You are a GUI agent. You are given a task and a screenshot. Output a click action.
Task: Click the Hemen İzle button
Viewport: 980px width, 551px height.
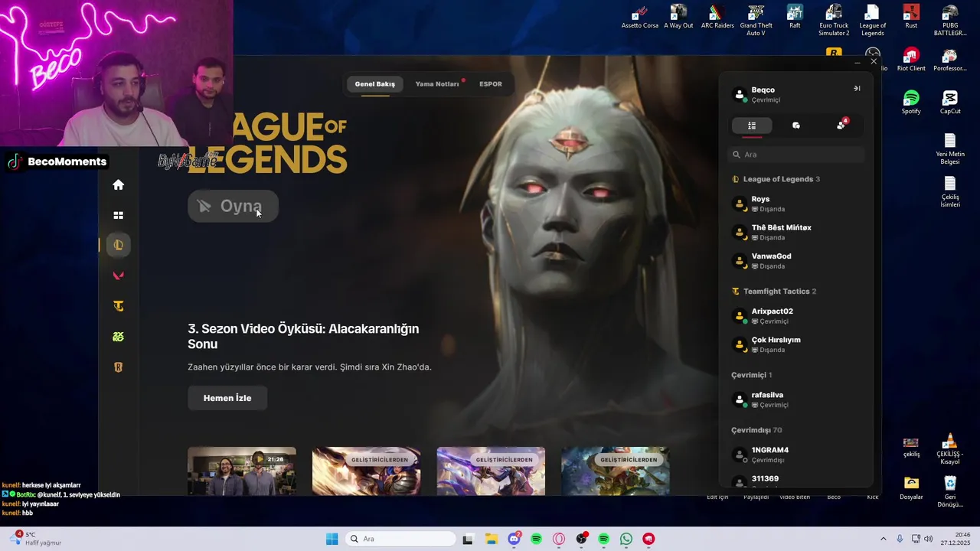click(x=227, y=398)
